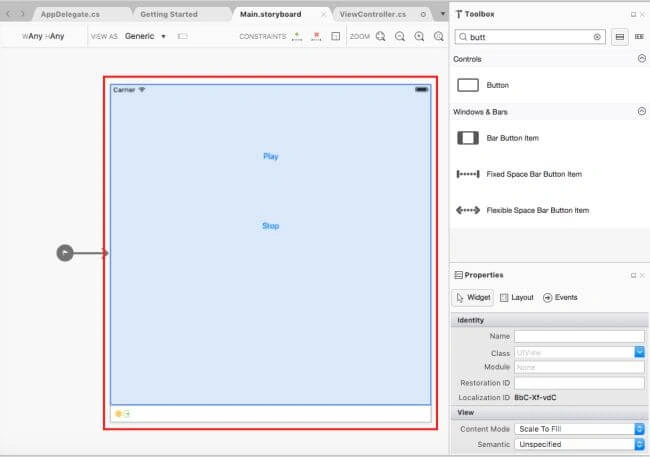Open the View As Generic dropdown
The height and width of the screenshot is (457, 650).
coord(146,36)
